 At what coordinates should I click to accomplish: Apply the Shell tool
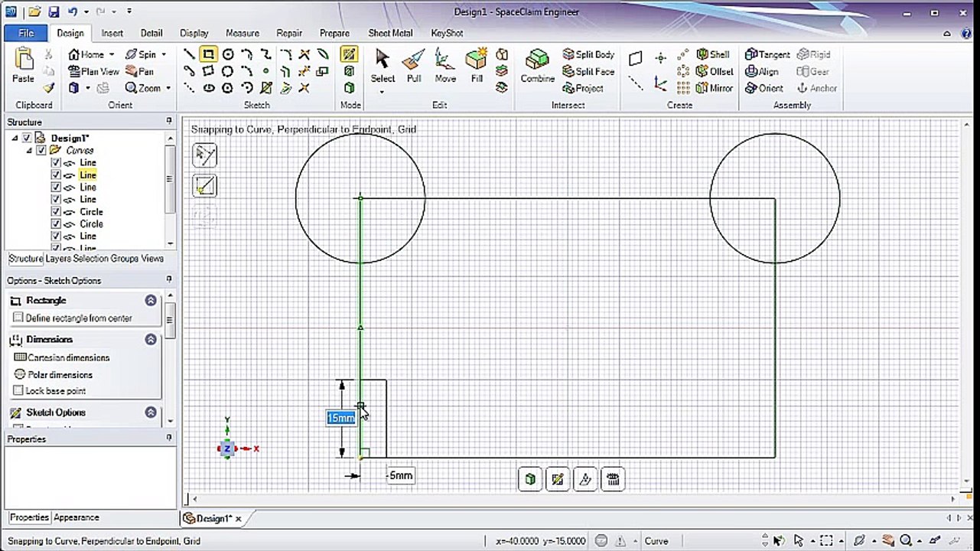click(713, 54)
